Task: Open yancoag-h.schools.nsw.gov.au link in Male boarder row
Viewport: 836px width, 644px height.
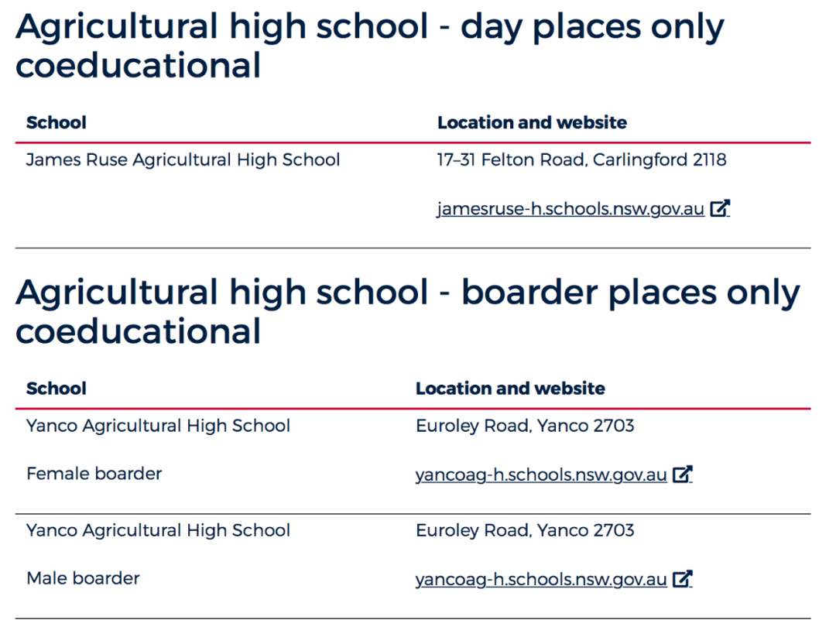Action: pyautogui.click(x=541, y=579)
